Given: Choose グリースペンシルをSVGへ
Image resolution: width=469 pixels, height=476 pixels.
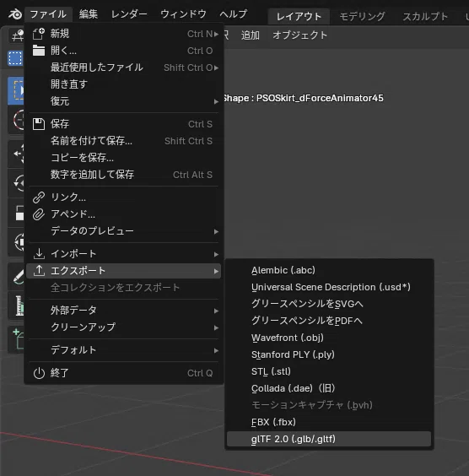Looking at the screenshot, I should pyautogui.click(x=329, y=304).
